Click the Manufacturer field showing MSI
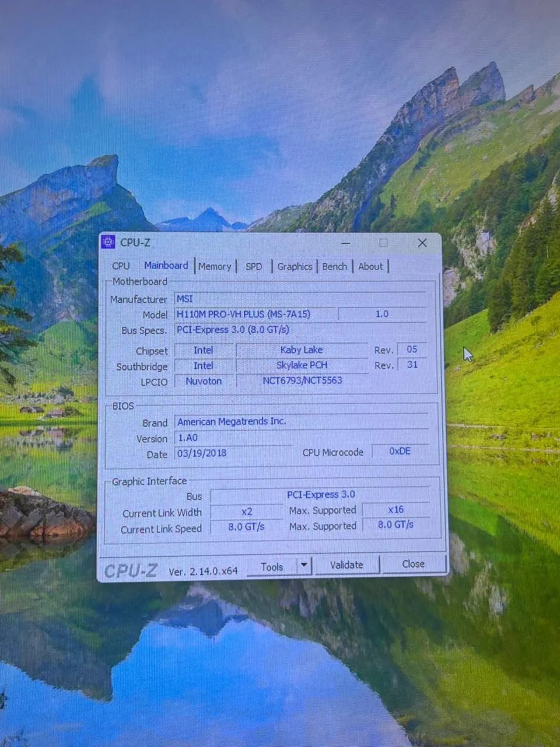 pyautogui.click(x=300, y=299)
